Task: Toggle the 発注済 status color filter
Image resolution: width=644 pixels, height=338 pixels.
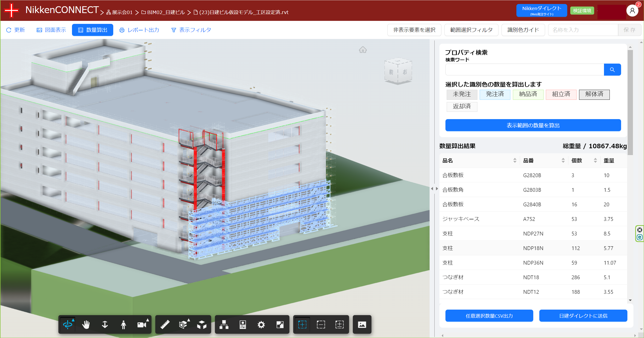Action: coord(495,94)
